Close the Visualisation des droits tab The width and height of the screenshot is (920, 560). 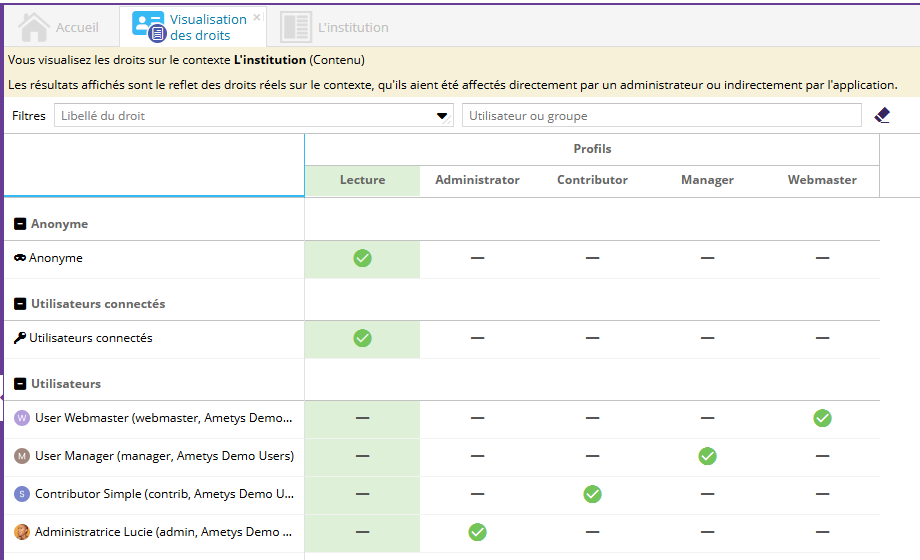[257, 17]
